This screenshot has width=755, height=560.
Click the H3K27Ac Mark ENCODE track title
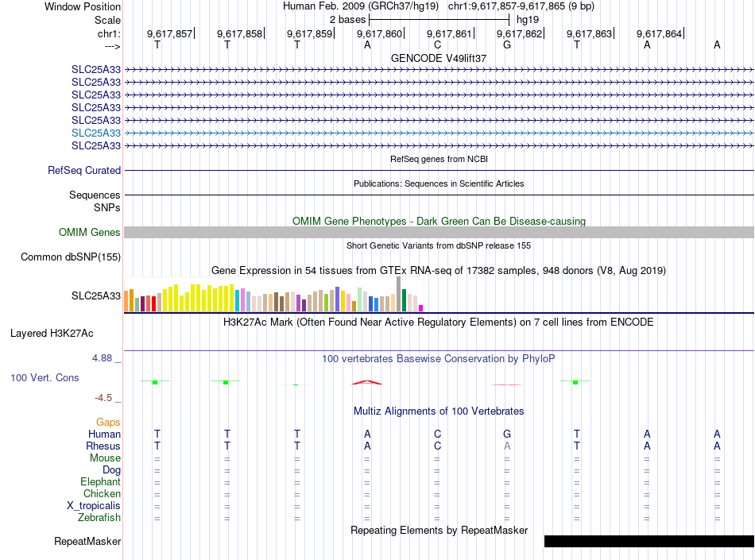tap(438, 322)
